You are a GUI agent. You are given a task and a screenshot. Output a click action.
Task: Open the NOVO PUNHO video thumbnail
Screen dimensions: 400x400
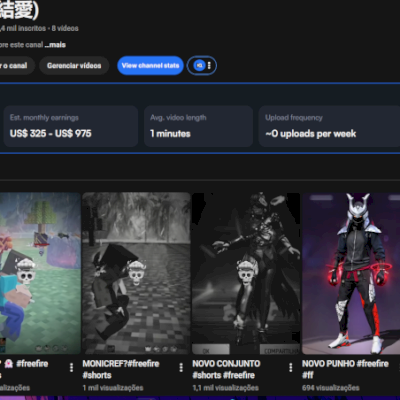pos(351,273)
